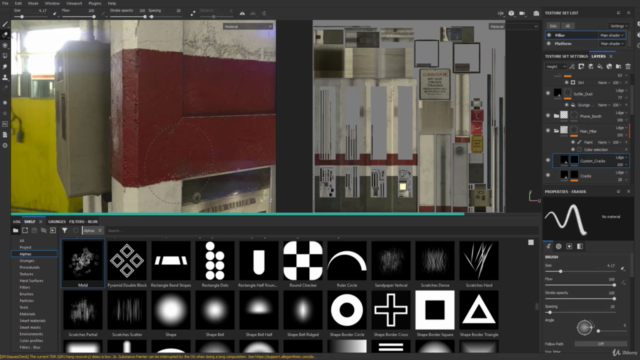
Task: Open the File menu
Action: [x=5, y=3]
